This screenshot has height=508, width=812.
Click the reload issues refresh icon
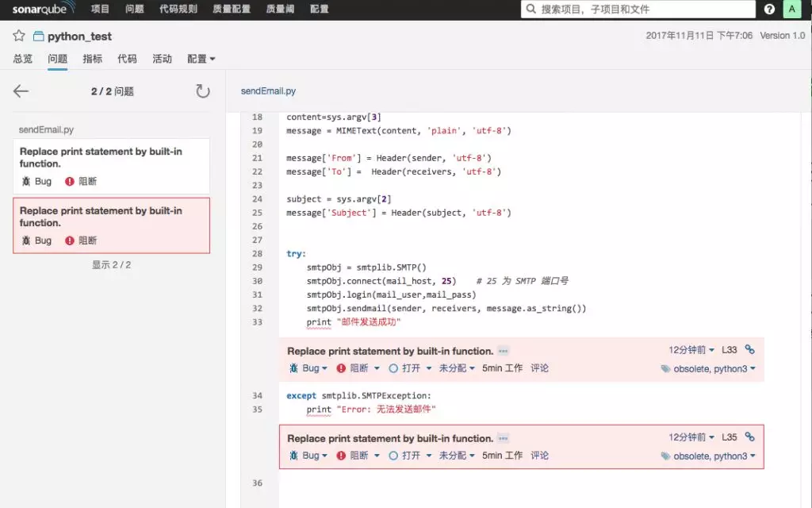tap(203, 91)
